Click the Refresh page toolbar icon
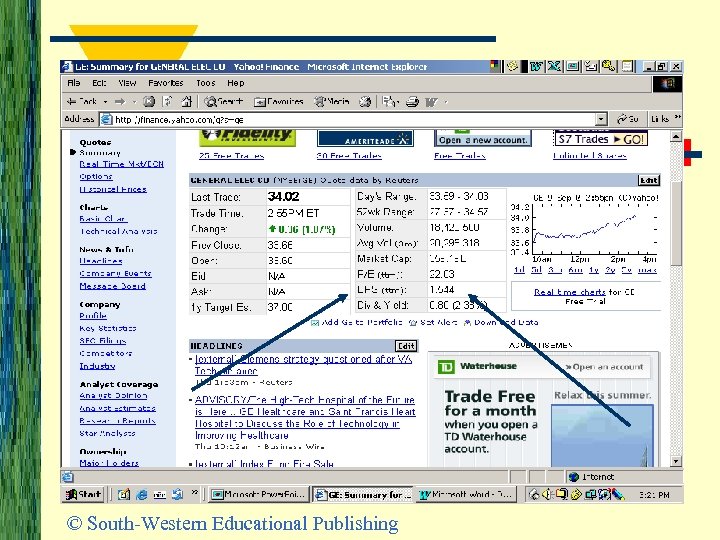This screenshot has height=540, width=720. point(168,101)
